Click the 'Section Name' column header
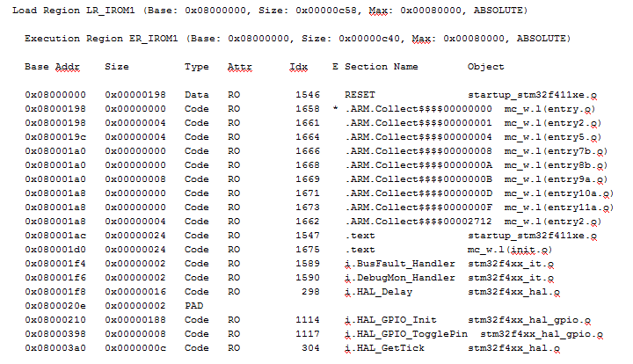This screenshot has width=633, height=364. 381,67
